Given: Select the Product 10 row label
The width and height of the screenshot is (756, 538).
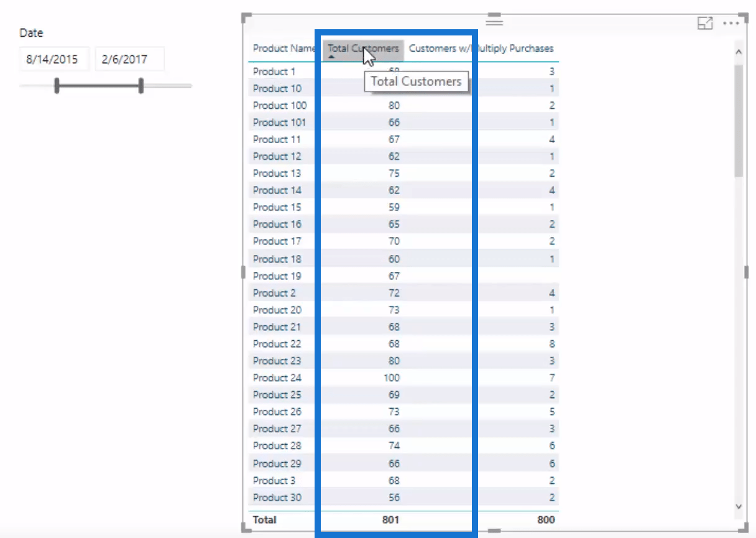Looking at the screenshot, I should tap(277, 88).
